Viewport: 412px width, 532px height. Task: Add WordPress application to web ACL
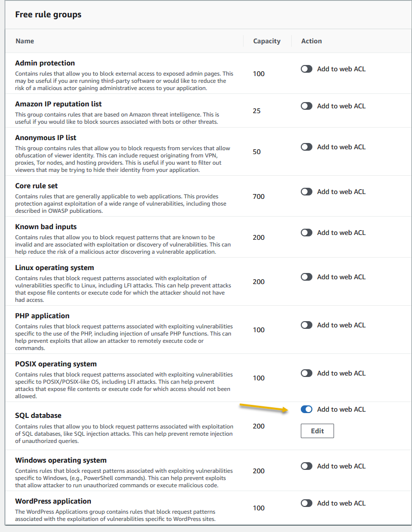(307, 503)
